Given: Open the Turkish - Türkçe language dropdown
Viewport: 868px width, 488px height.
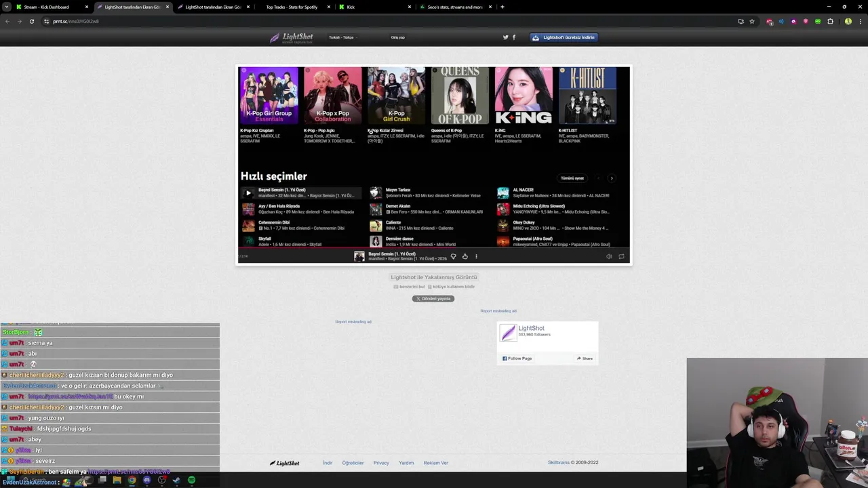Looking at the screenshot, I should (342, 37).
